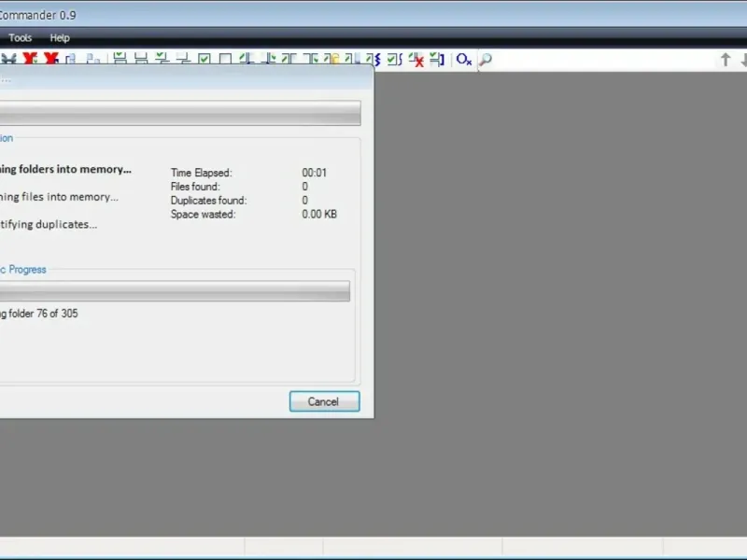Click the green check with red X icon
747x560 pixels.
[416, 60]
